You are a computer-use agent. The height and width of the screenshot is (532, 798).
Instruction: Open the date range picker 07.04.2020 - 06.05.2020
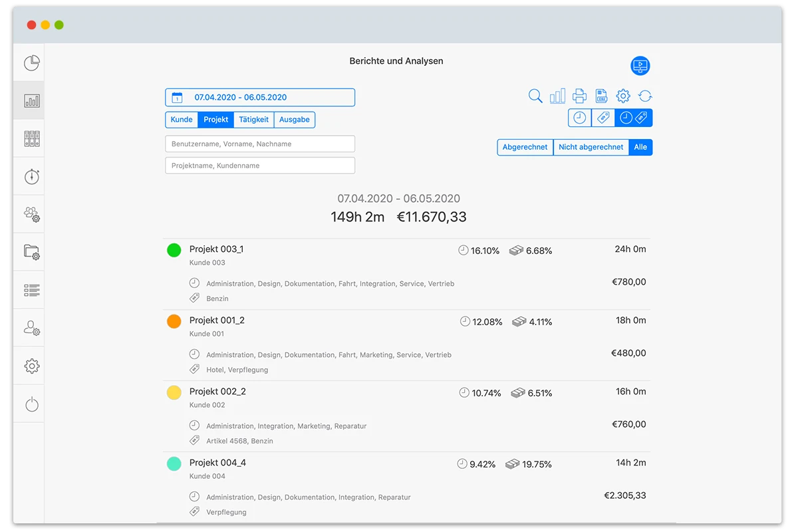(260, 98)
